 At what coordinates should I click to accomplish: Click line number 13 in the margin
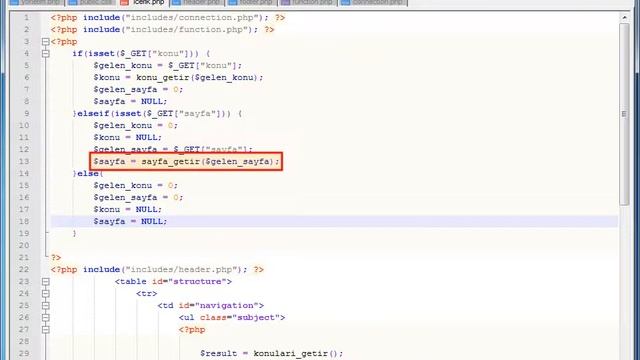click(24, 162)
